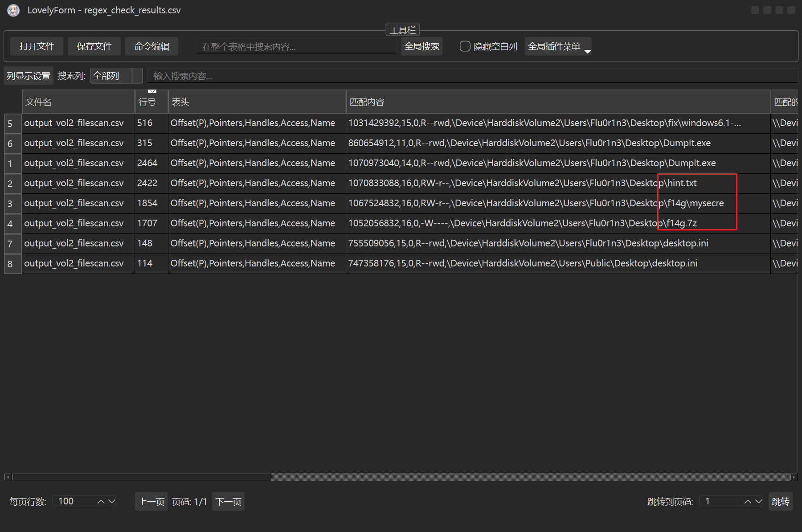This screenshot has height=532, width=802.
Task: Select row header number 2
Action: 13,184
